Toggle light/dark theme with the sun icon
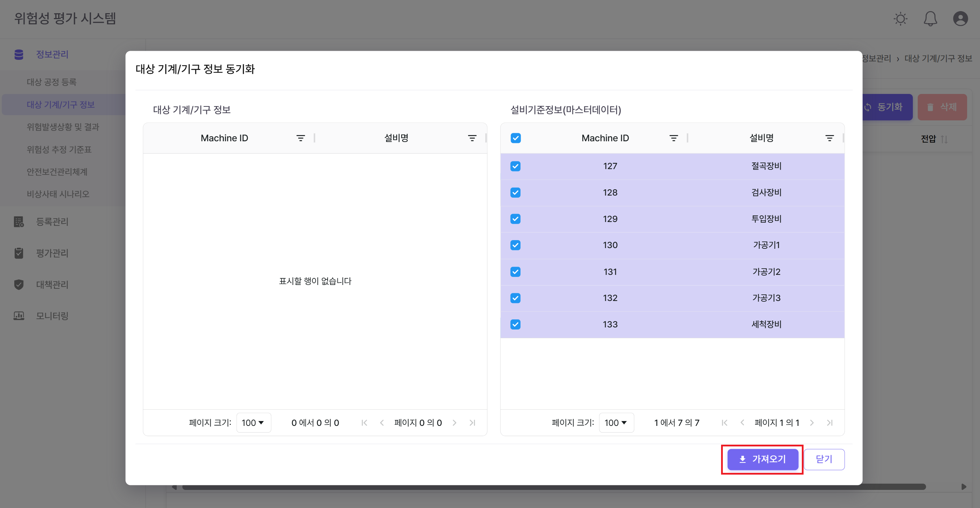Image resolution: width=980 pixels, height=508 pixels. (901, 19)
